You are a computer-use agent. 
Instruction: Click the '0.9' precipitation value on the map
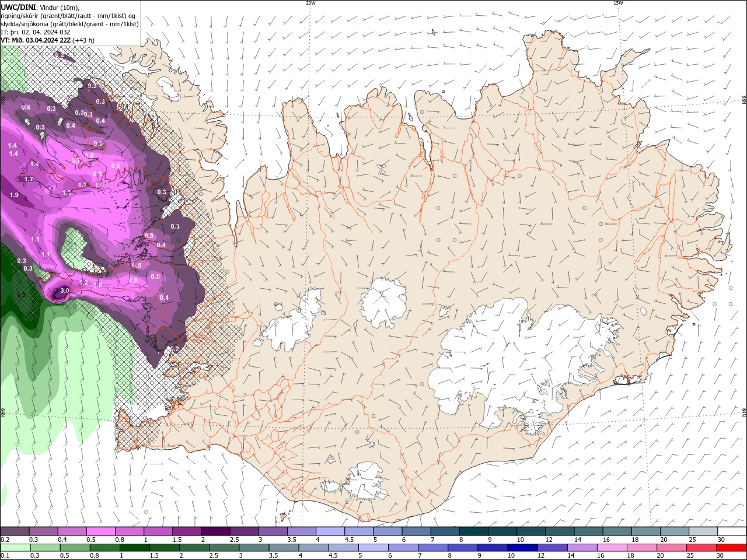pos(97,174)
